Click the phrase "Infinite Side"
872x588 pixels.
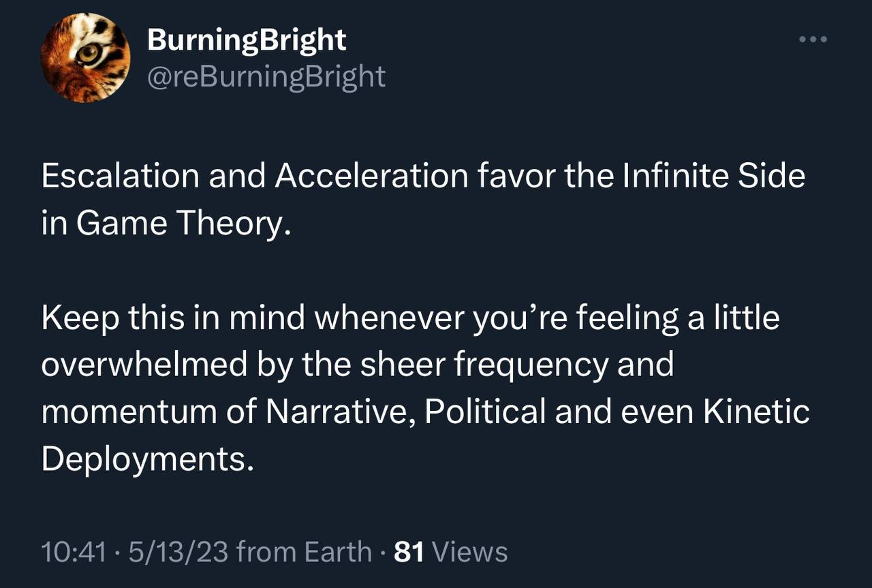pyautogui.click(x=714, y=177)
